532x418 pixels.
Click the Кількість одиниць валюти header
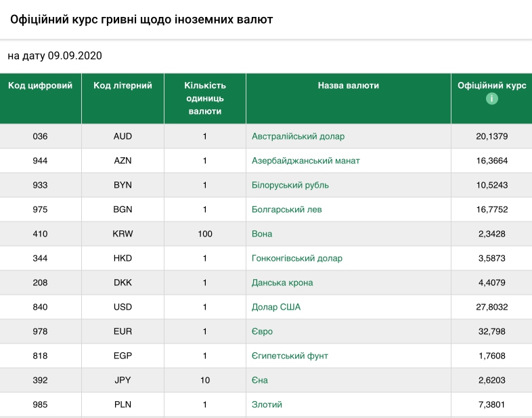point(204,98)
